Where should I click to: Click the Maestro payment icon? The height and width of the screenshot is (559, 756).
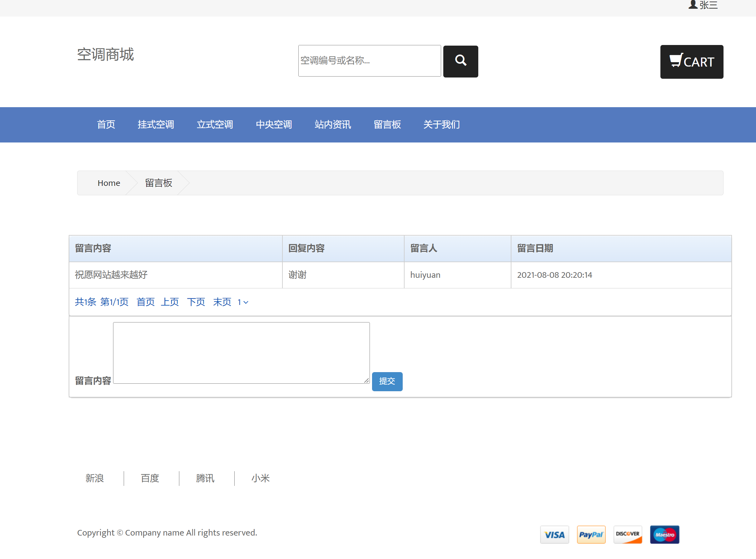pos(664,534)
